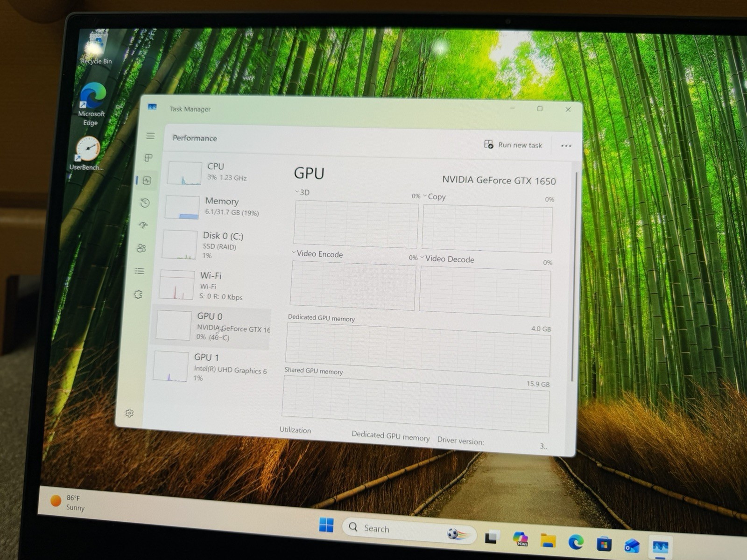Click the 15.9 GB shared memory value
Screen dimensions: 747x560
point(538,384)
